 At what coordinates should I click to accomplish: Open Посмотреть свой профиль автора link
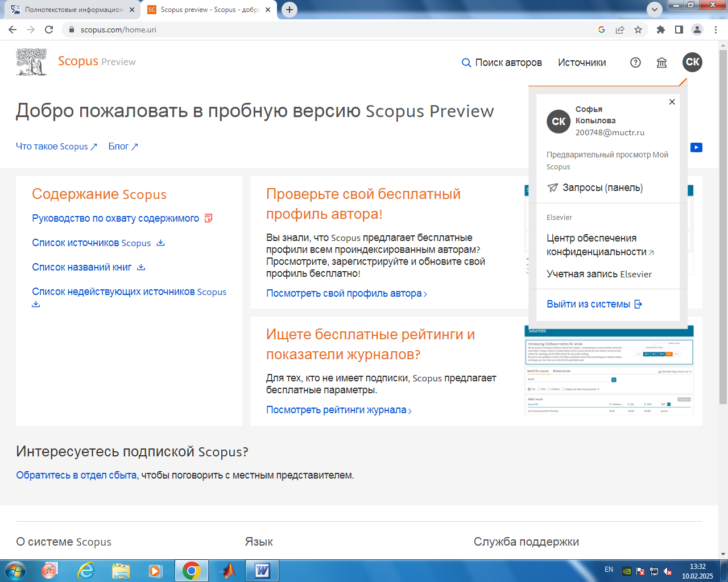tap(346, 293)
